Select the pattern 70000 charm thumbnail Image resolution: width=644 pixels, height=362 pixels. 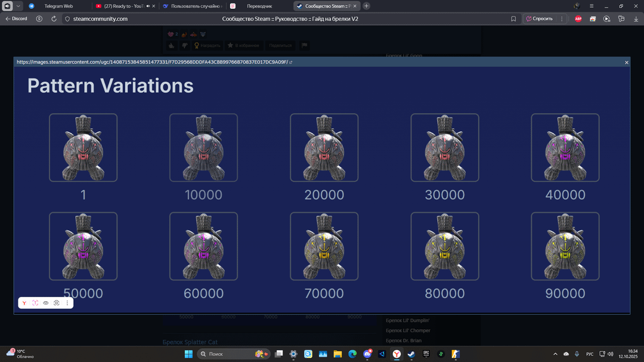pos(324,246)
